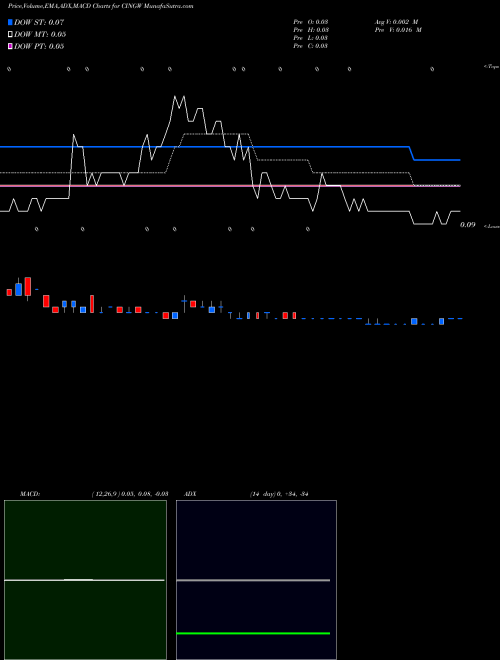Click the '<Tops' marker label
The width and height of the screenshot is (500, 660).
(x=491, y=67)
